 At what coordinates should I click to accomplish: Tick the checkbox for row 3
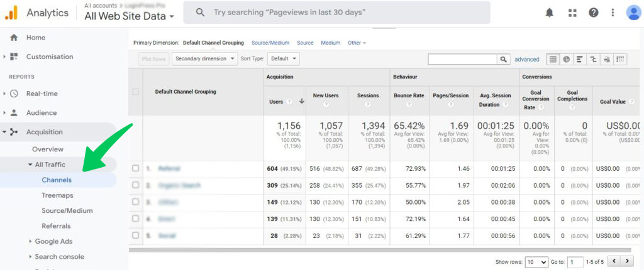click(x=136, y=203)
